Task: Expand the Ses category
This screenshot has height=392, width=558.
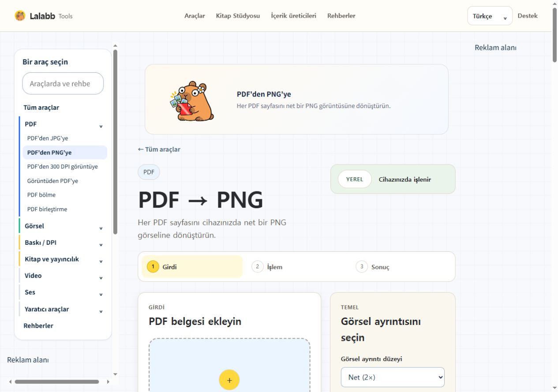Action: [64, 292]
